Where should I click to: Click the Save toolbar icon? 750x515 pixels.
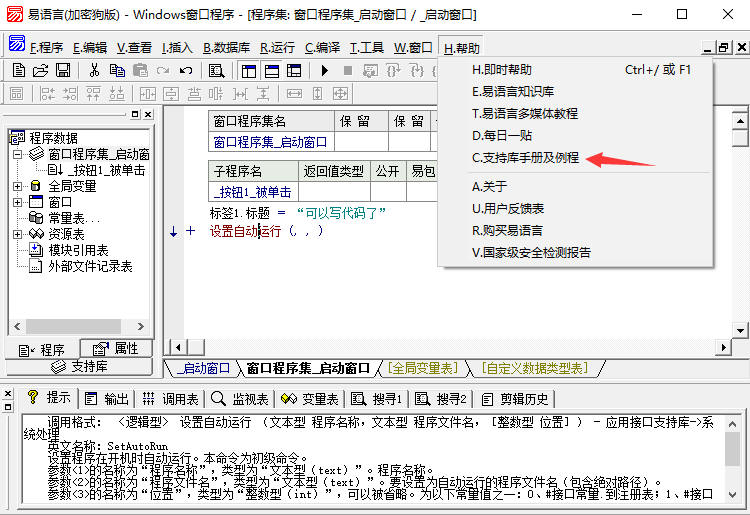click(63, 71)
